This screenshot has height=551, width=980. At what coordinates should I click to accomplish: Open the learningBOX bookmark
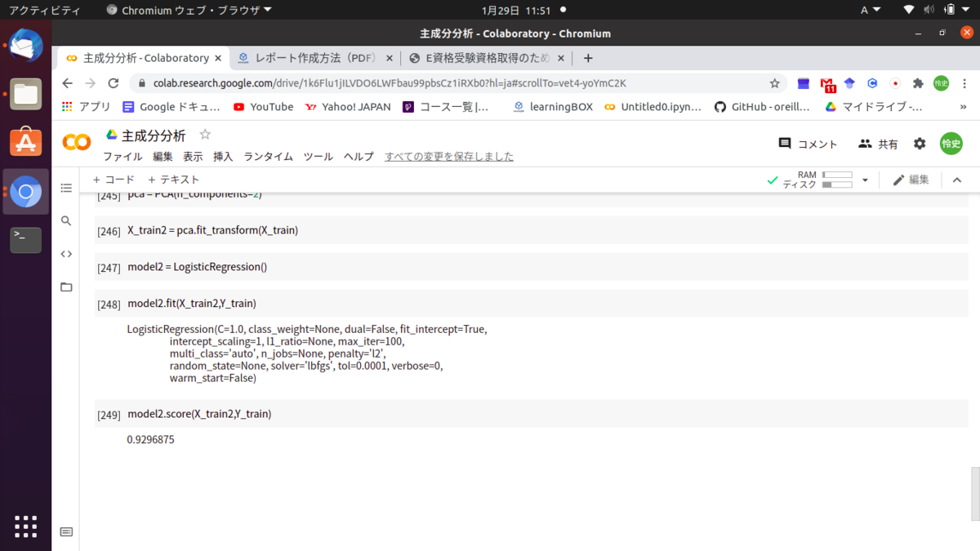point(553,107)
